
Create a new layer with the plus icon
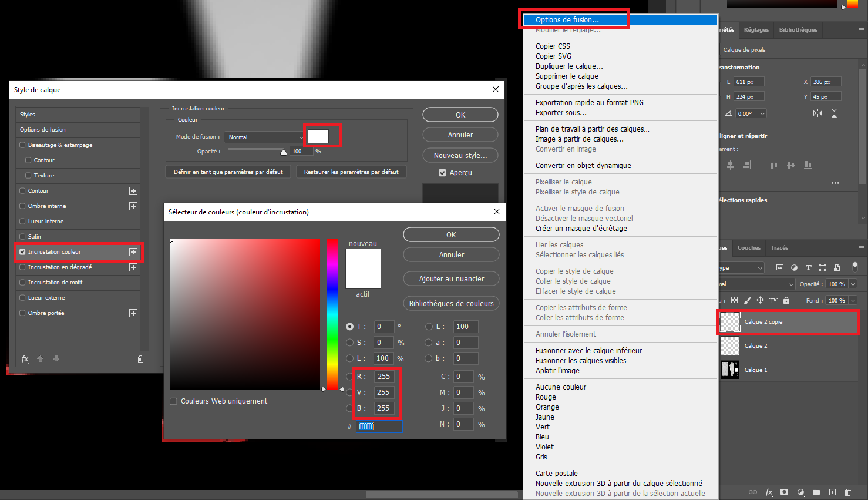(832, 492)
